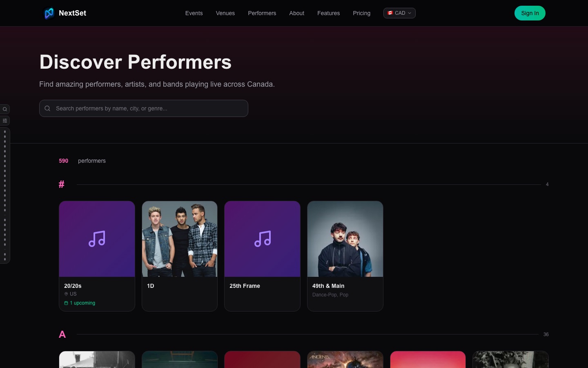588x368 pixels.
Task: Navigate to Features in the top nav
Action: [x=329, y=13]
